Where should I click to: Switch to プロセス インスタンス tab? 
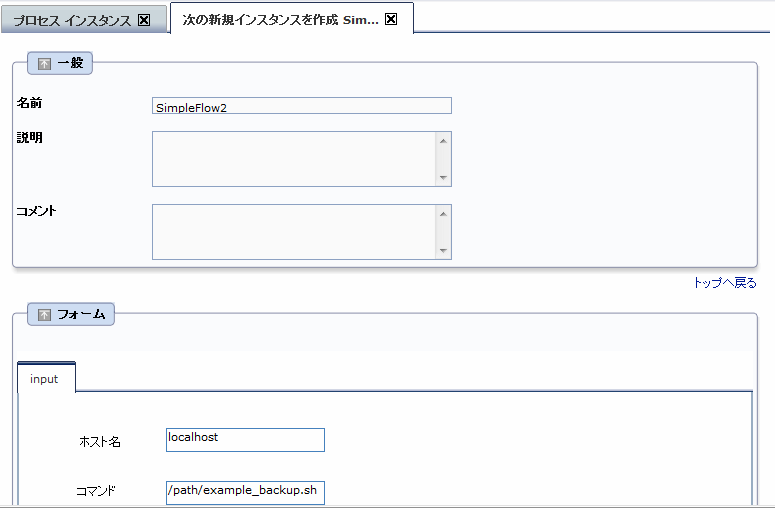click(72, 20)
